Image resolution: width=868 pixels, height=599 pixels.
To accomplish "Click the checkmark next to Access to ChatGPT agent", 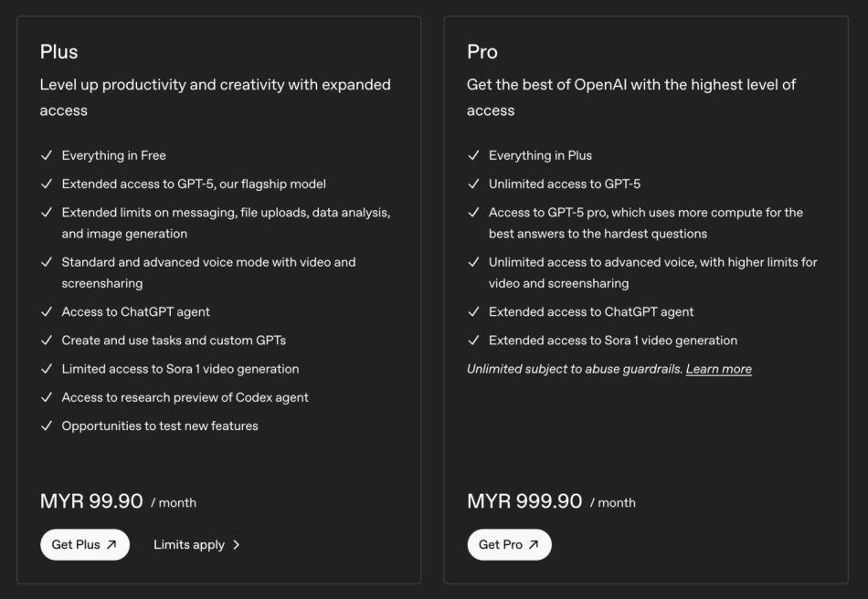I will (x=46, y=310).
